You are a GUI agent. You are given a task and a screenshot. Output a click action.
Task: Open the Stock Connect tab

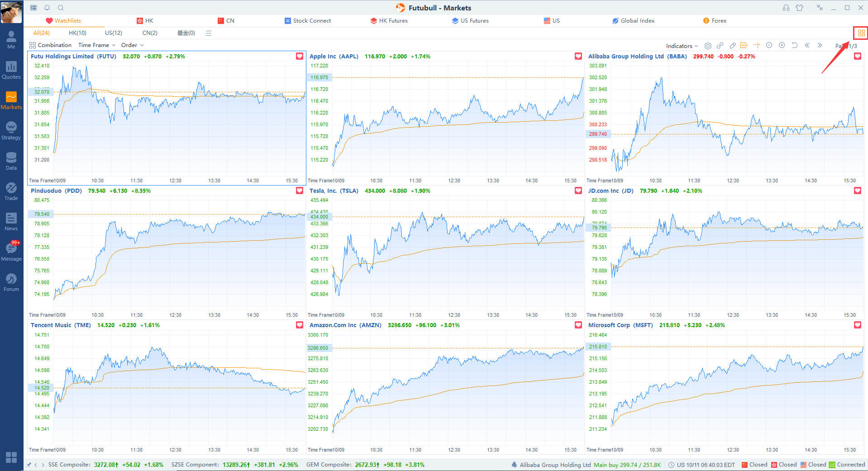[308, 21]
